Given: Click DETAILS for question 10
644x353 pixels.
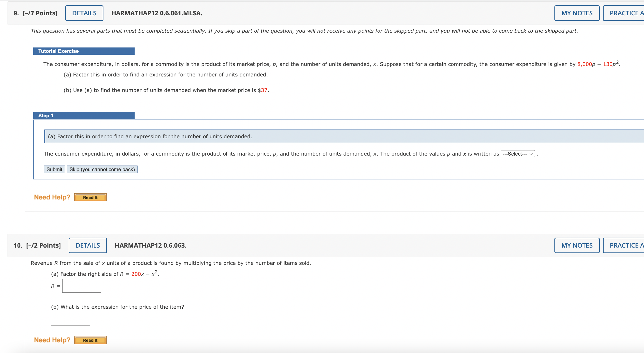Looking at the screenshot, I should 88,245.
